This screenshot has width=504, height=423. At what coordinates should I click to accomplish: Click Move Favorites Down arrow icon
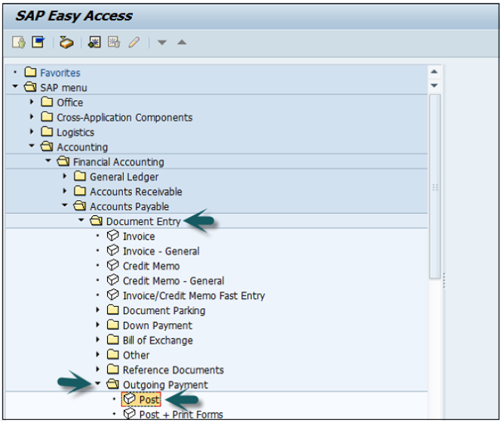pos(162,42)
